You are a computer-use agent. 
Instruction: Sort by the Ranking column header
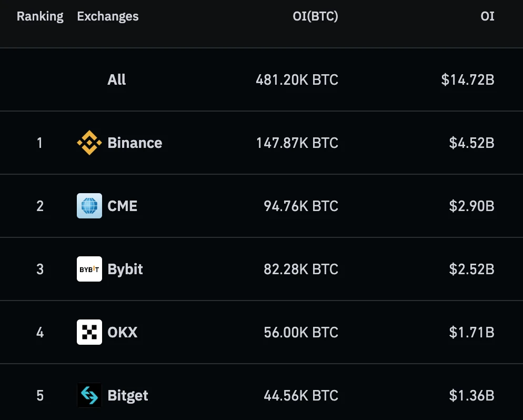click(40, 16)
